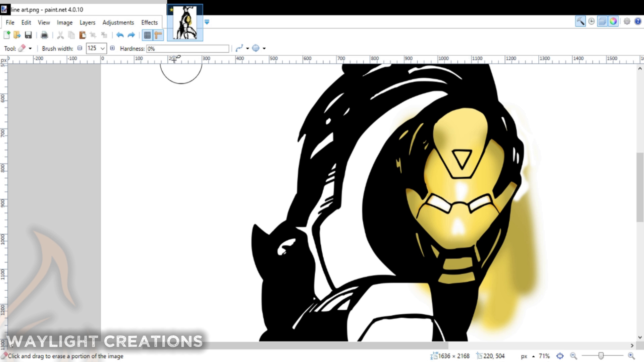Toggle the Colors window button
Image resolution: width=644 pixels, height=362 pixels.
[x=613, y=21]
